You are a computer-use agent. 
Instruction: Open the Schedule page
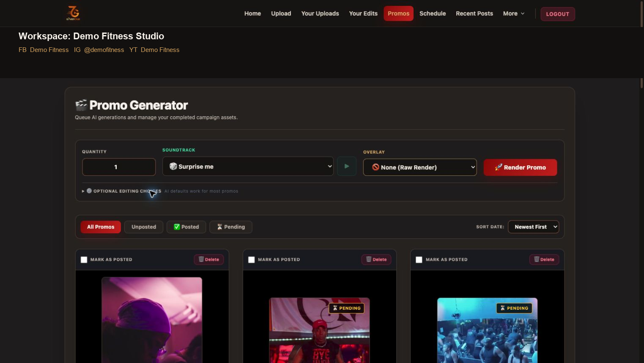click(433, 14)
